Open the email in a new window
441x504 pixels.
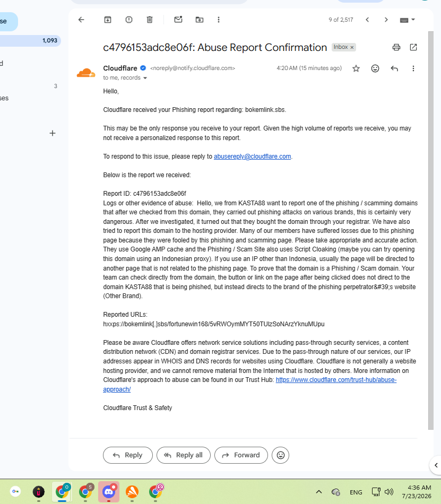413,47
